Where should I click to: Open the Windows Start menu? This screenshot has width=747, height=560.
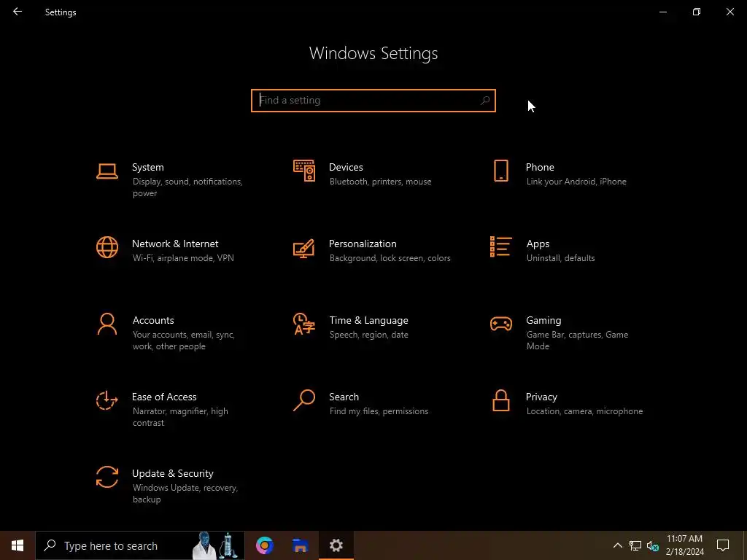(18, 545)
